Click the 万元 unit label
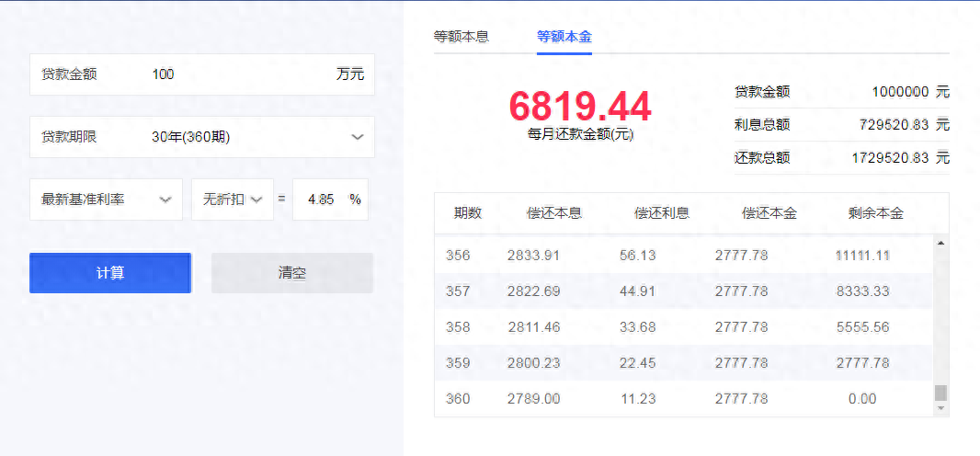The width and height of the screenshot is (980, 456). pos(350,74)
